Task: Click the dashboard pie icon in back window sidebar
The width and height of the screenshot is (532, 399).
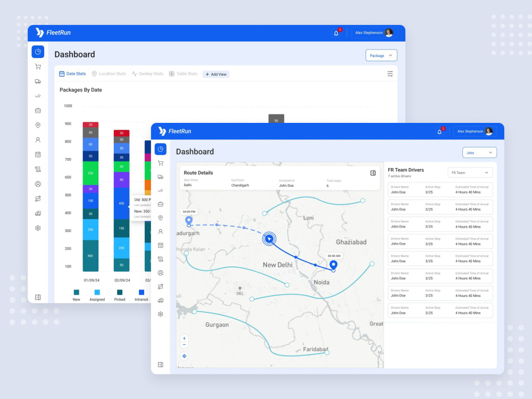Action: click(38, 52)
